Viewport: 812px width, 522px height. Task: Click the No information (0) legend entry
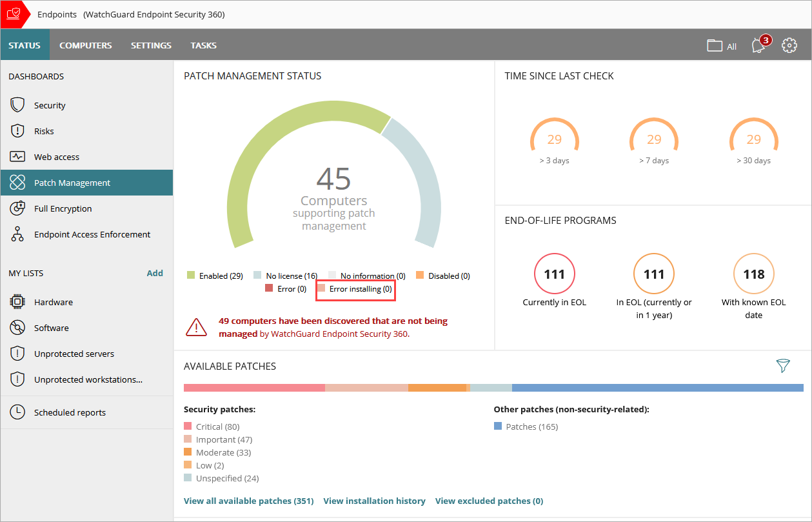[x=367, y=276]
